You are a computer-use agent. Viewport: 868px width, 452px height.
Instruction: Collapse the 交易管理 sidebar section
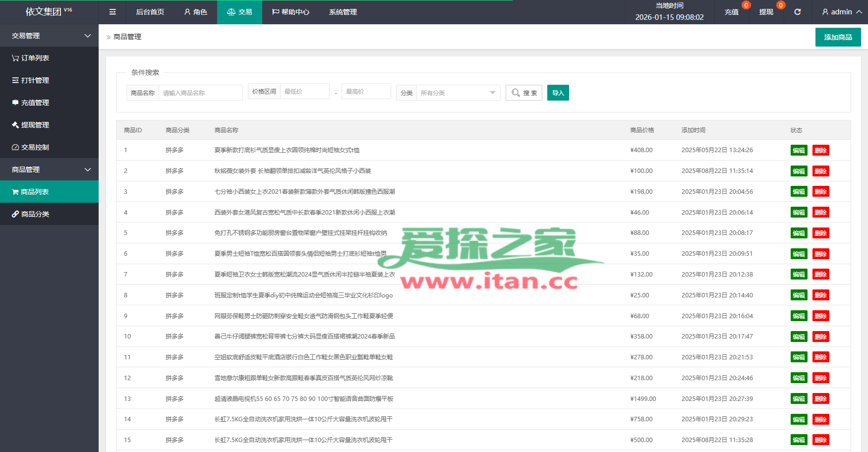(x=49, y=36)
